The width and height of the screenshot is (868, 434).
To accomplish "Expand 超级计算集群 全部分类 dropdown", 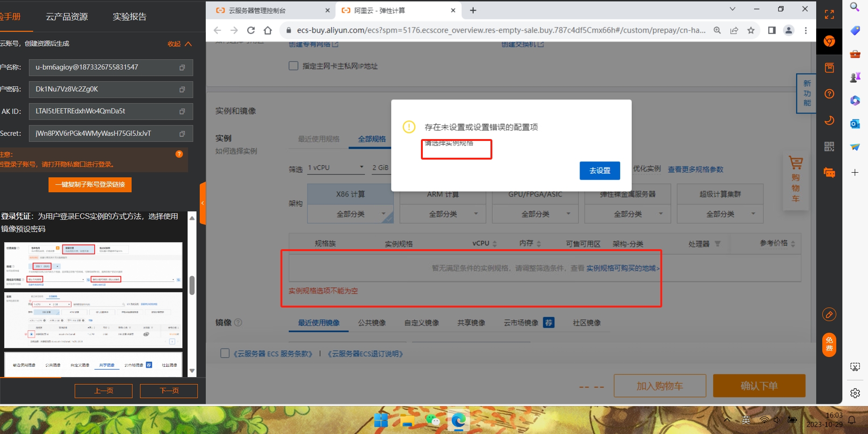I will [720, 214].
